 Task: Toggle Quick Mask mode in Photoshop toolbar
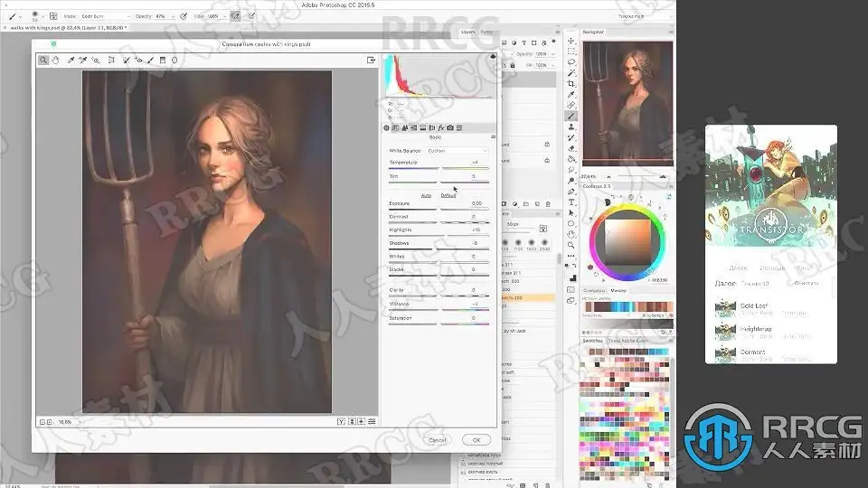[571, 290]
